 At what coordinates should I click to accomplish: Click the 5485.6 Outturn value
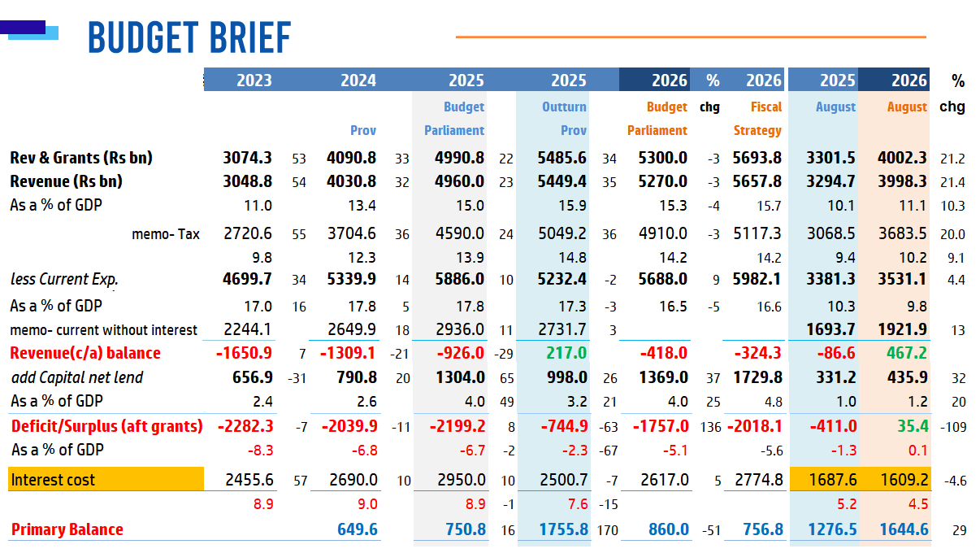click(x=562, y=158)
